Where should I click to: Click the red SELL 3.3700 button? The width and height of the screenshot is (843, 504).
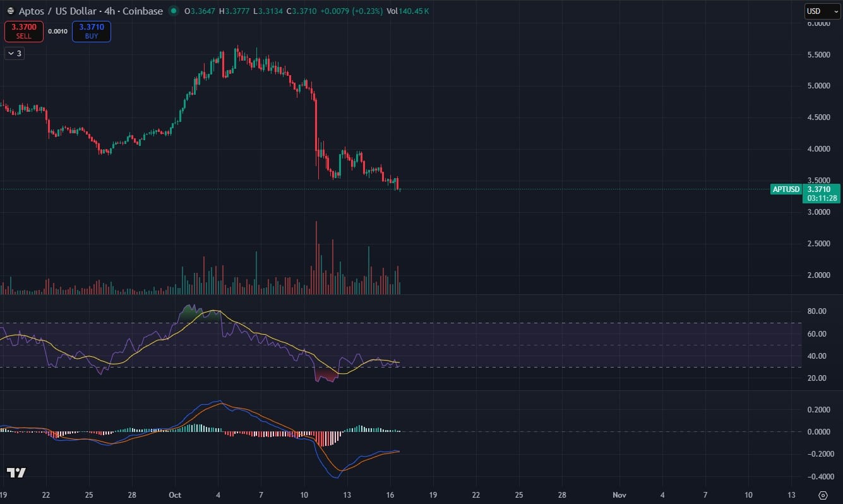tap(24, 32)
